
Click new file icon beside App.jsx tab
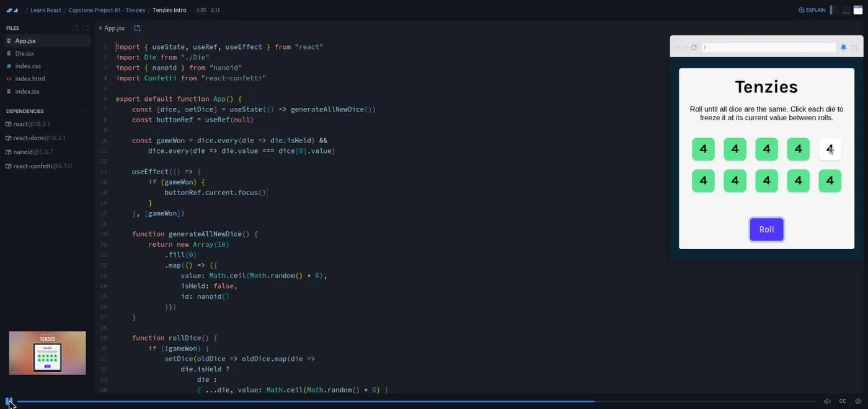(138, 28)
